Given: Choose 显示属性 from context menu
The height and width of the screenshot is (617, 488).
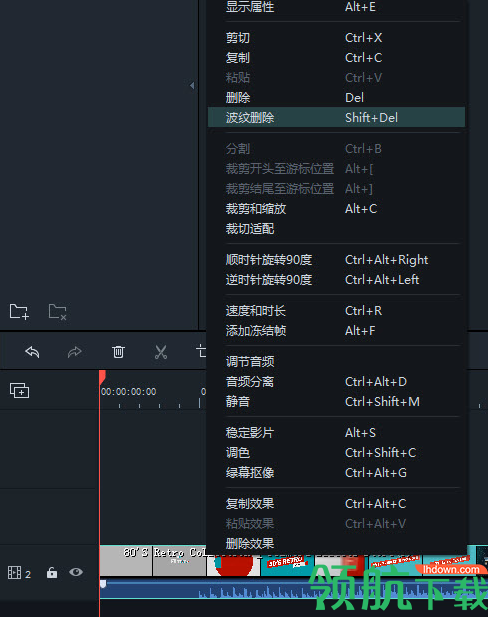Looking at the screenshot, I should pos(336,7).
